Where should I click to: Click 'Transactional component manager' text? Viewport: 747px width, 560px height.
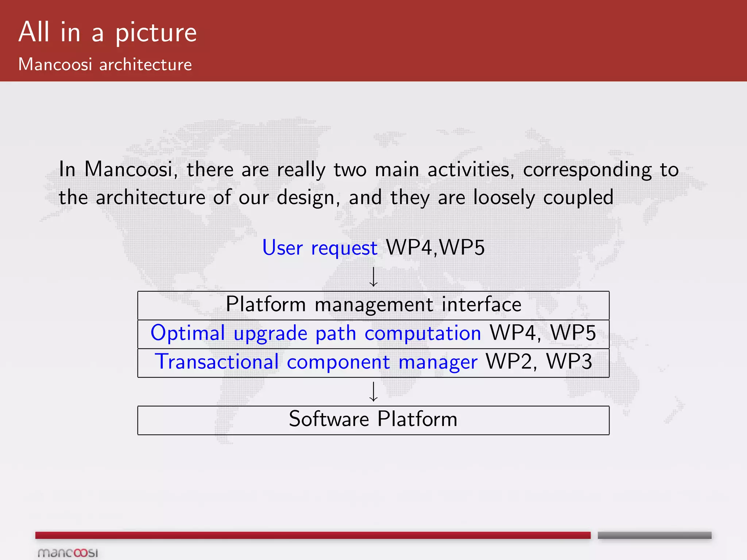click(x=316, y=362)
